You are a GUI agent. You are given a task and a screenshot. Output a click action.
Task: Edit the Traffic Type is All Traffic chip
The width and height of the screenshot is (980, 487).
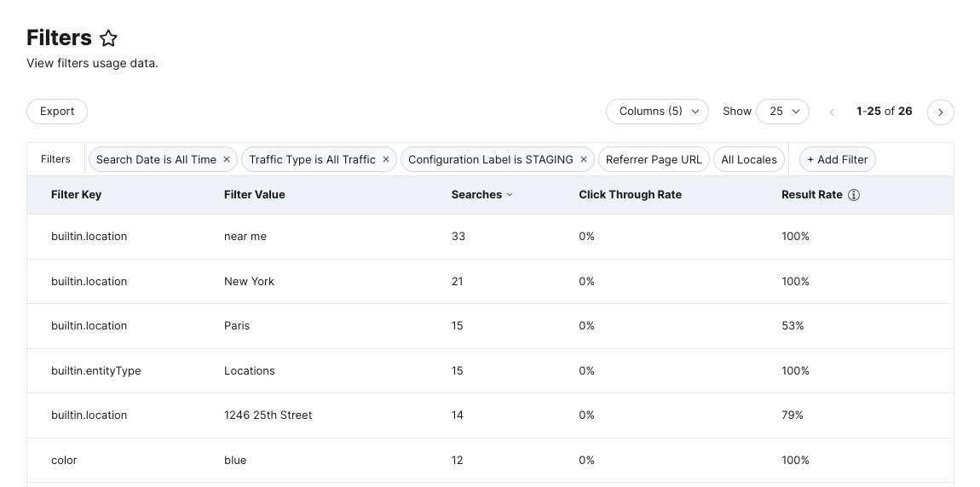point(313,160)
